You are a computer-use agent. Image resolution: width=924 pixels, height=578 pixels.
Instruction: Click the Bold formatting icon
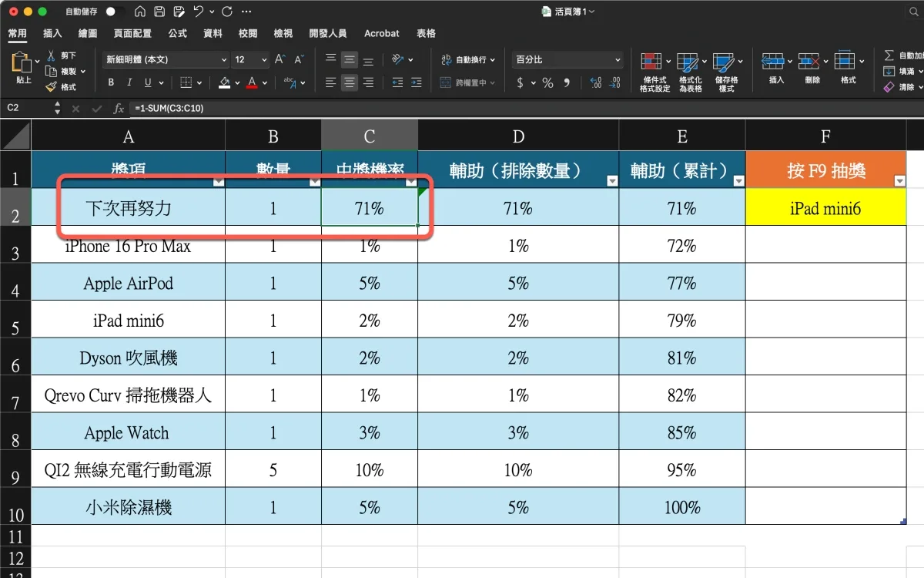pos(111,82)
